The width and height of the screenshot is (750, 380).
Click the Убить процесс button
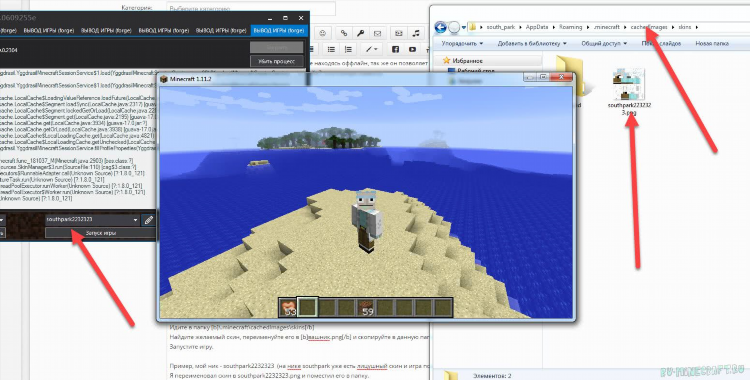point(276,61)
